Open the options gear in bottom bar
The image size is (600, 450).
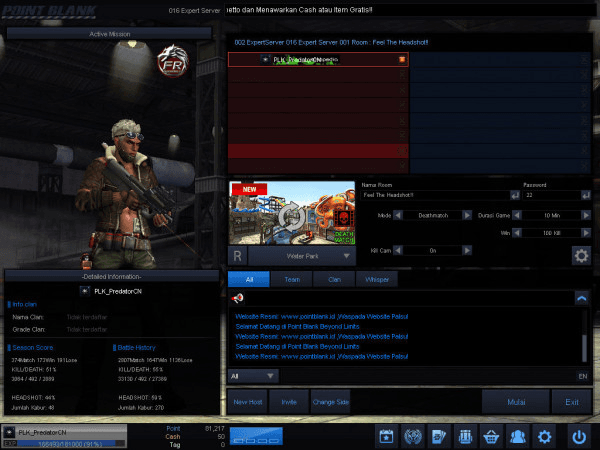[544, 436]
